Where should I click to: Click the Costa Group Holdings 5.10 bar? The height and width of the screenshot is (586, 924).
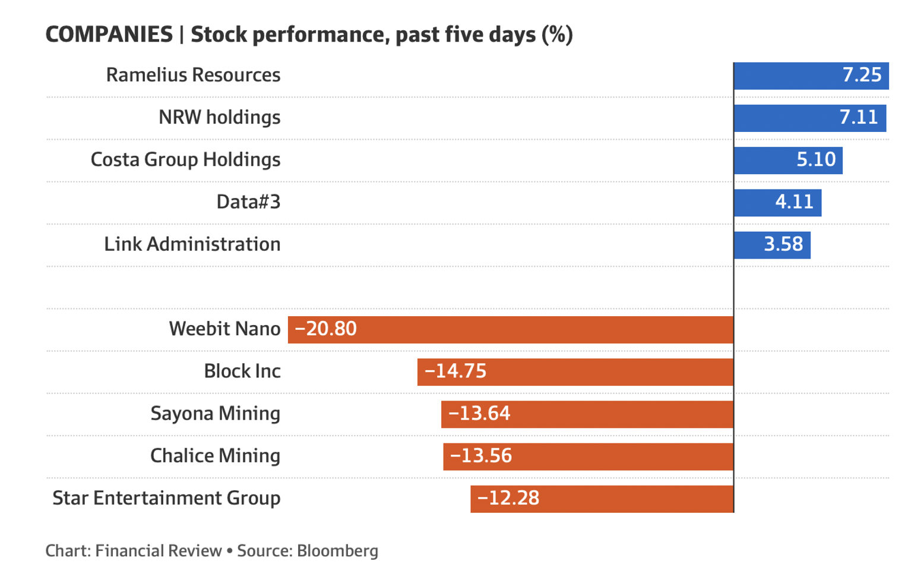click(787, 160)
